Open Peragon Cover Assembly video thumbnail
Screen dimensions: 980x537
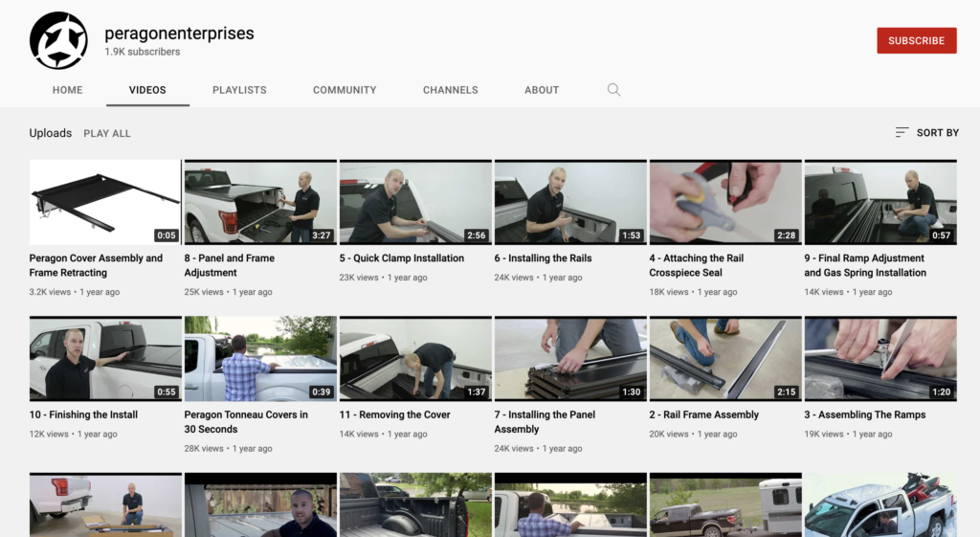pyautogui.click(x=105, y=202)
